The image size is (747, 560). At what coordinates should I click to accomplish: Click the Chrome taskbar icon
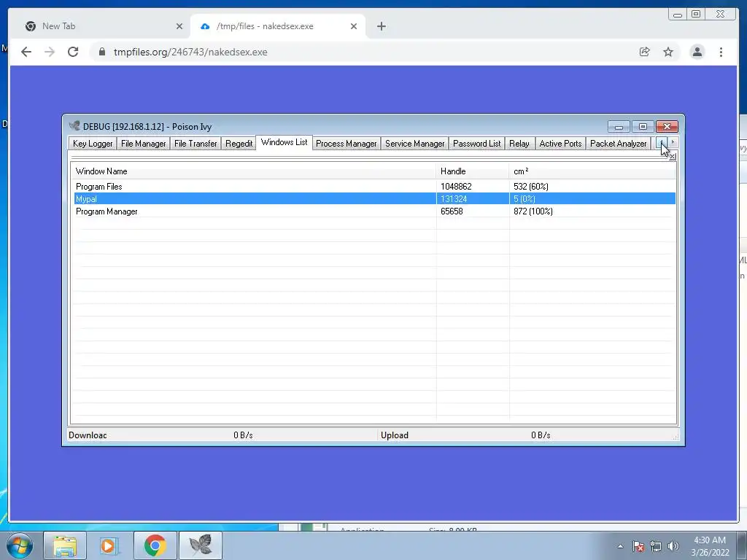pos(155,545)
